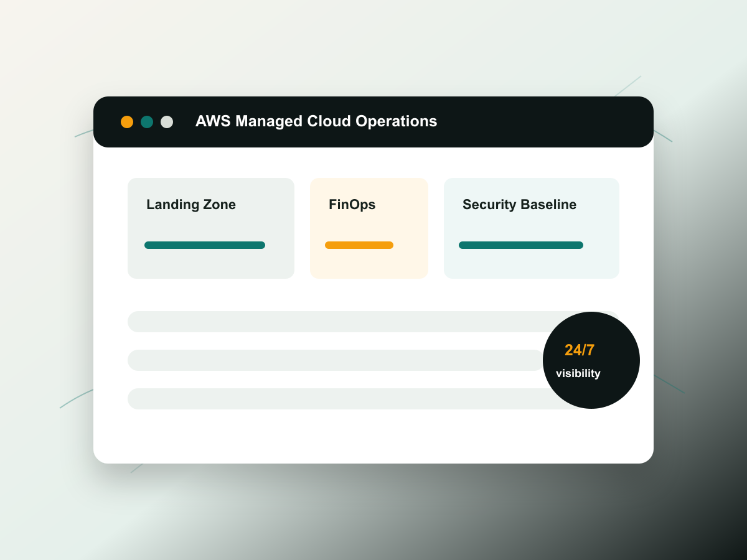The image size is (747, 560).
Task: Click the white window dot
Action: pos(167,122)
